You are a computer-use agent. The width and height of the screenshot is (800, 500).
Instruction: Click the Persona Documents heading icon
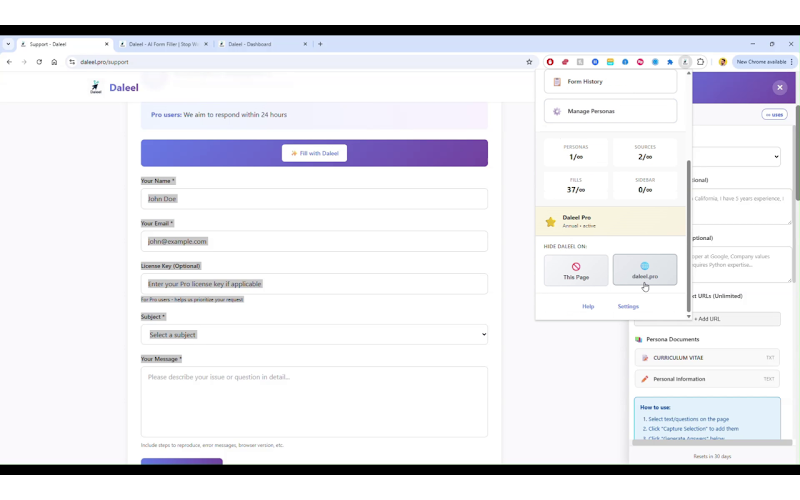pos(639,339)
